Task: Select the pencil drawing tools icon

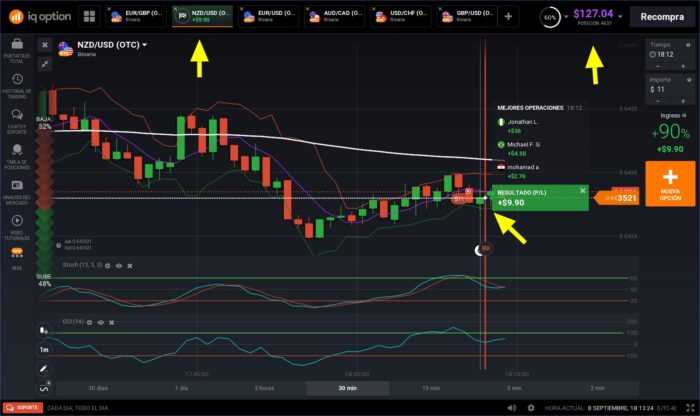Action: tap(44, 369)
